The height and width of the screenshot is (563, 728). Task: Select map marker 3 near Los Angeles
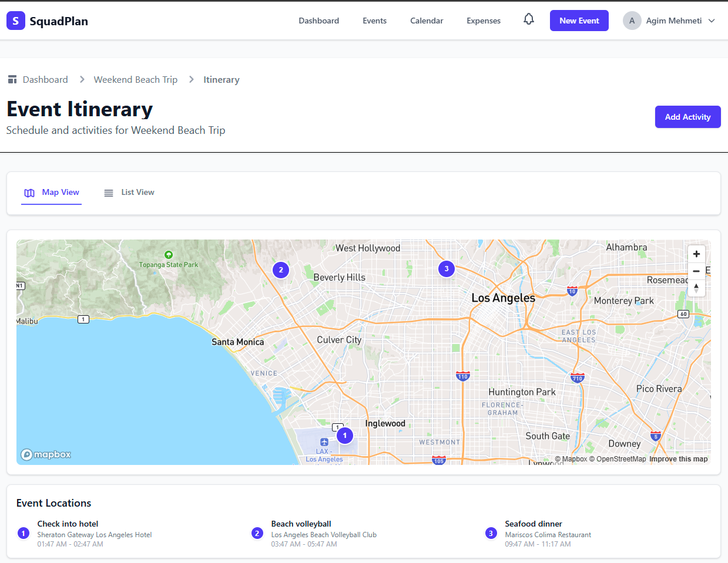(446, 268)
